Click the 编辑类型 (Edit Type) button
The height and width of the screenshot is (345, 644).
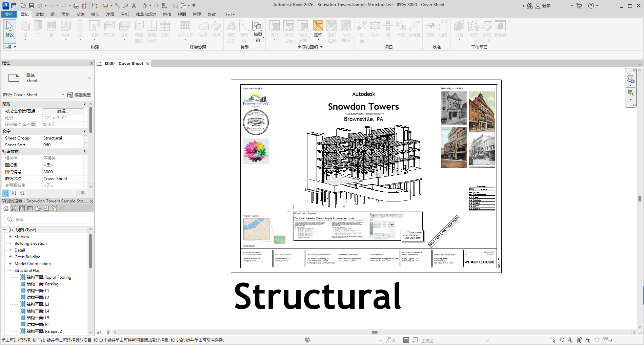coord(79,95)
